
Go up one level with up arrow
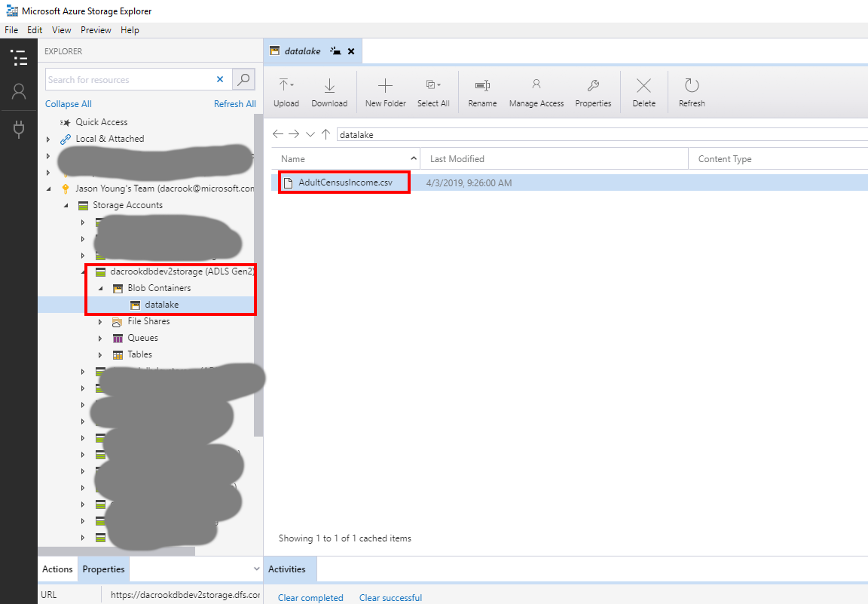coord(325,134)
